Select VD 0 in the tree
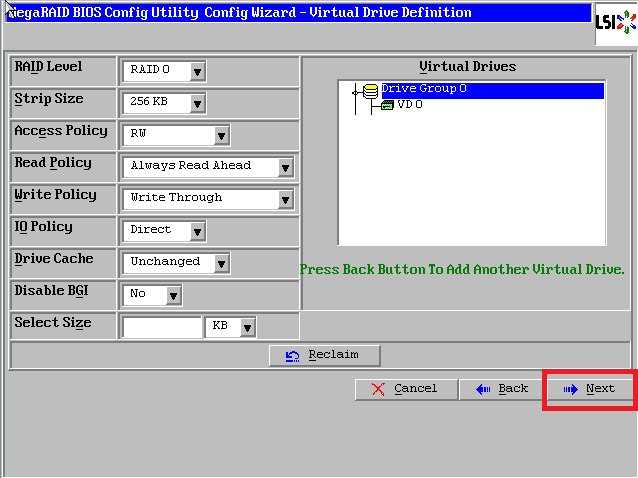 (410, 105)
